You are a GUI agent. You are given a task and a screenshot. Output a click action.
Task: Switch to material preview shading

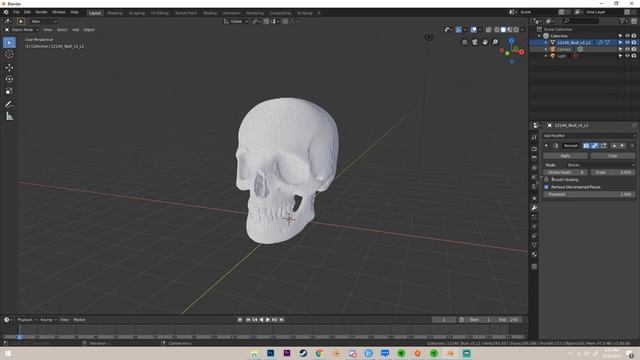pos(510,30)
